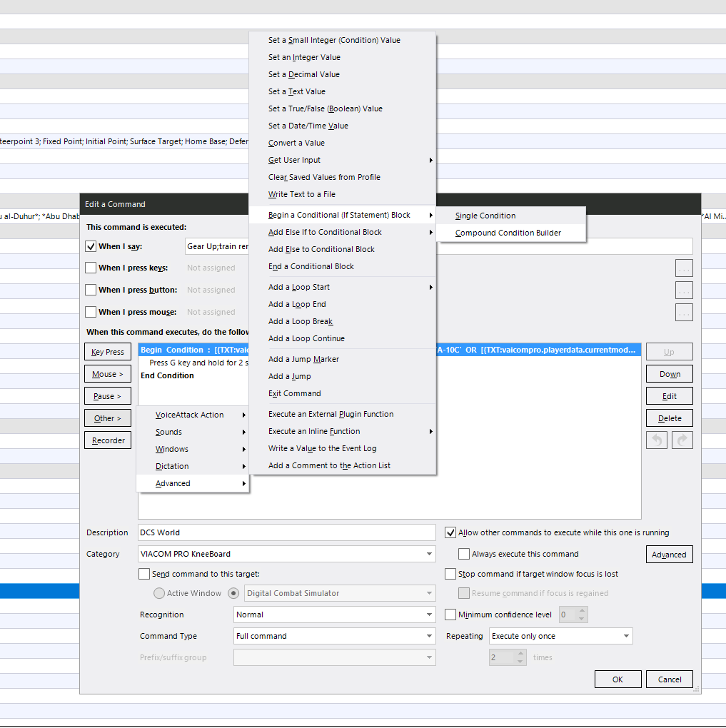Open the Repeating Execute only once dropdown

click(x=560, y=636)
